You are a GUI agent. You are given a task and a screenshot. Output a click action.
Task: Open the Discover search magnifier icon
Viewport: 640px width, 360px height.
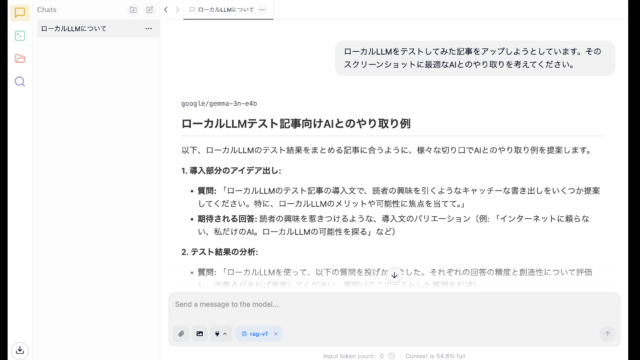click(x=20, y=82)
